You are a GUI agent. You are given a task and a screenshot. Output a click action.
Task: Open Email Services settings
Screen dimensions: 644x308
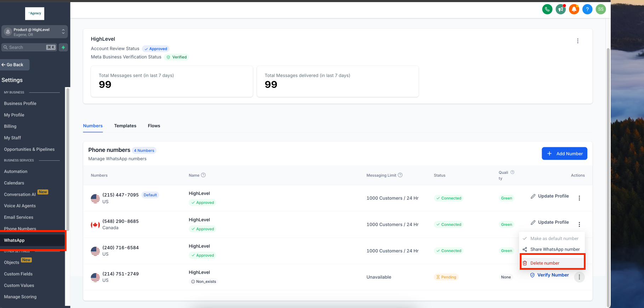(x=19, y=217)
